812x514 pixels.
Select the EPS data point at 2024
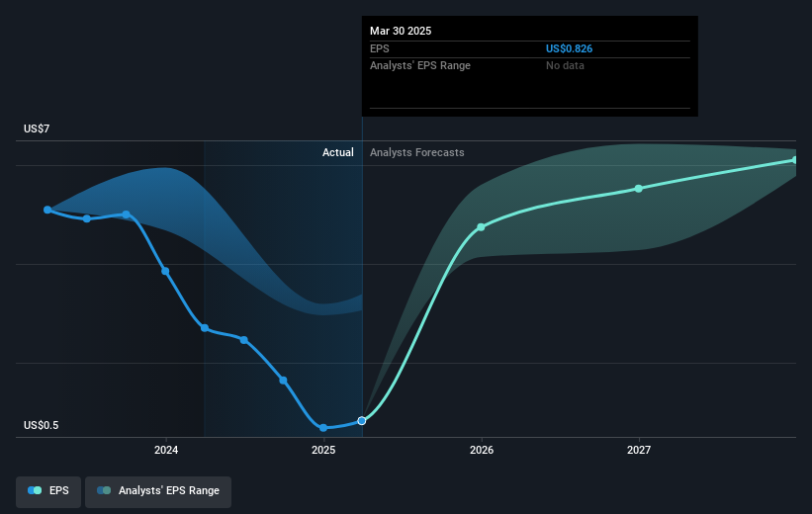(x=165, y=271)
